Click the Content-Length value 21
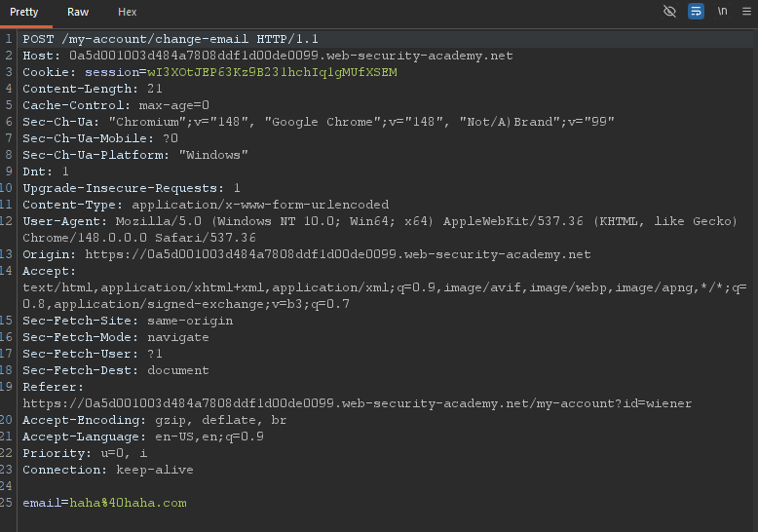Viewport: 758px width, 532px height. pyautogui.click(x=155, y=89)
